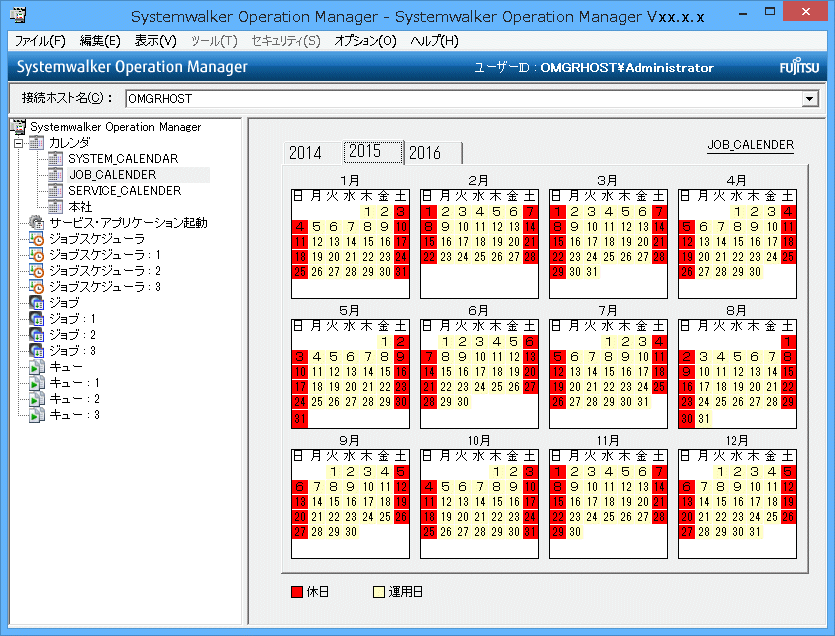Screen dimensions: 835x636
Task: Switch to the 2016 year tab
Action: 425,153
